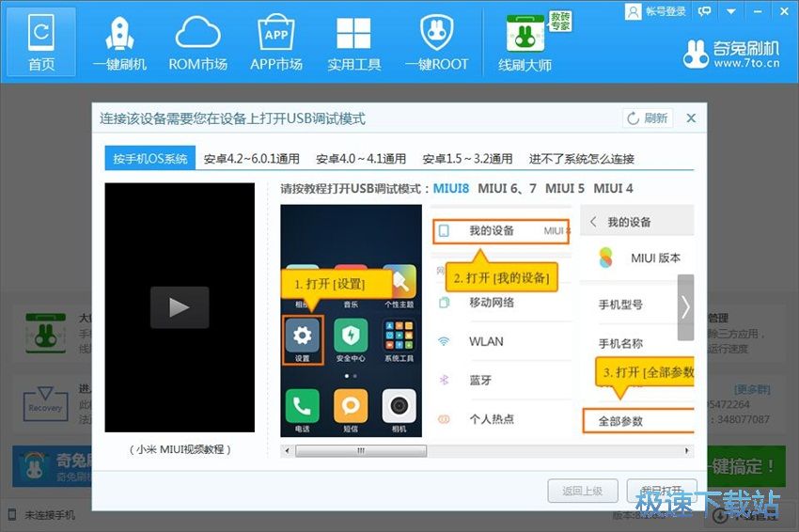Screen dimensions: 799x532
Task: Choose the MIUI 4 tutorial link
Action: [x=614, y=189]
